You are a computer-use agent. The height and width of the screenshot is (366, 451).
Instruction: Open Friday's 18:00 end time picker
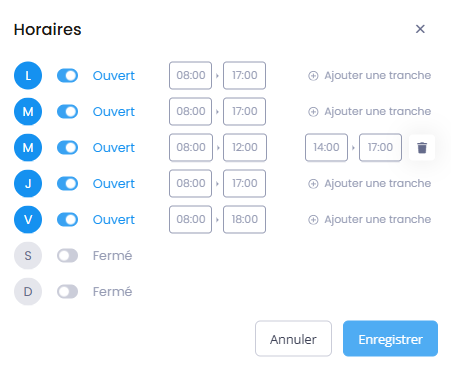coord(244,219)
